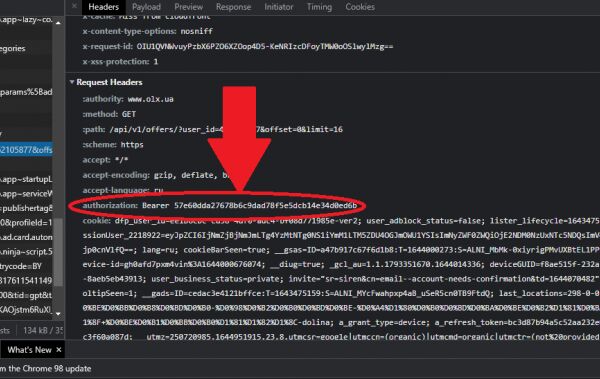
Task: Open the Initiator tab
Action: [x=279, y=7]
